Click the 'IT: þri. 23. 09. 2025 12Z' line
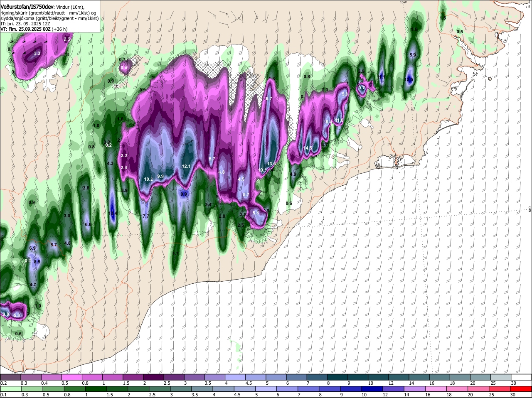The image size is (532, 398). pos(25,24)
